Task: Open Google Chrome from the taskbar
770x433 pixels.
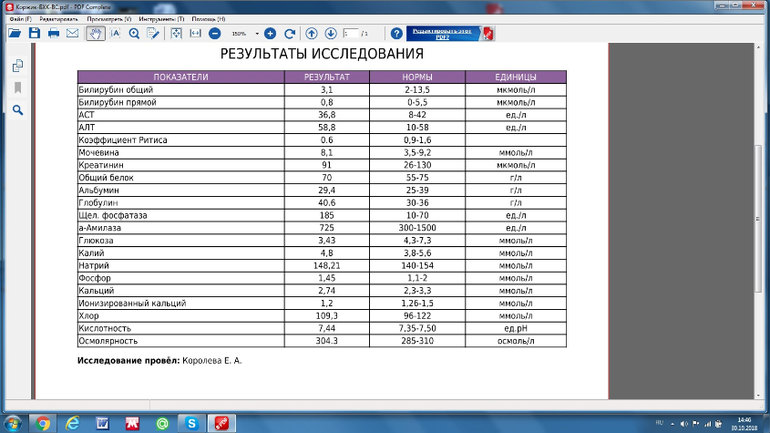Action: tap(44, 423)
